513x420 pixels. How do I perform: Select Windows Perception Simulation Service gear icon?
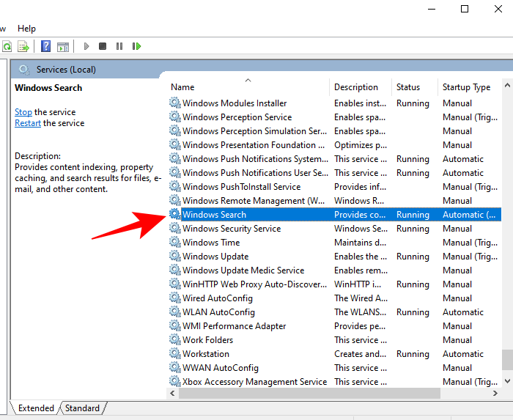[x=174, y=130]
